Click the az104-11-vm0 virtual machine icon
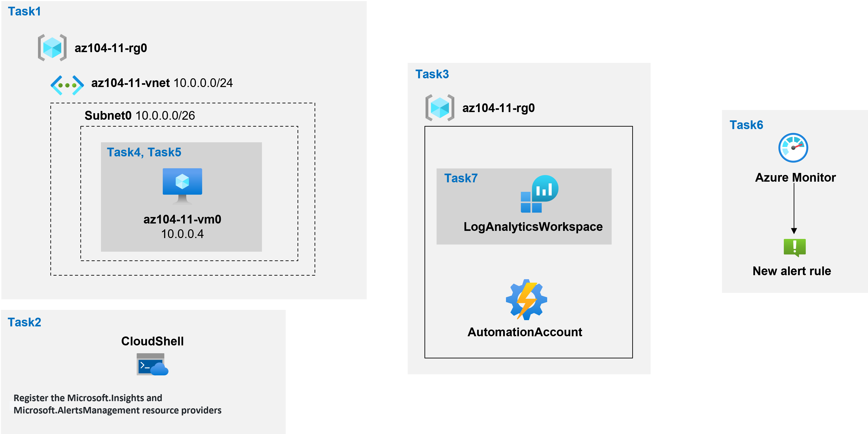 click(x=183, y=183)
